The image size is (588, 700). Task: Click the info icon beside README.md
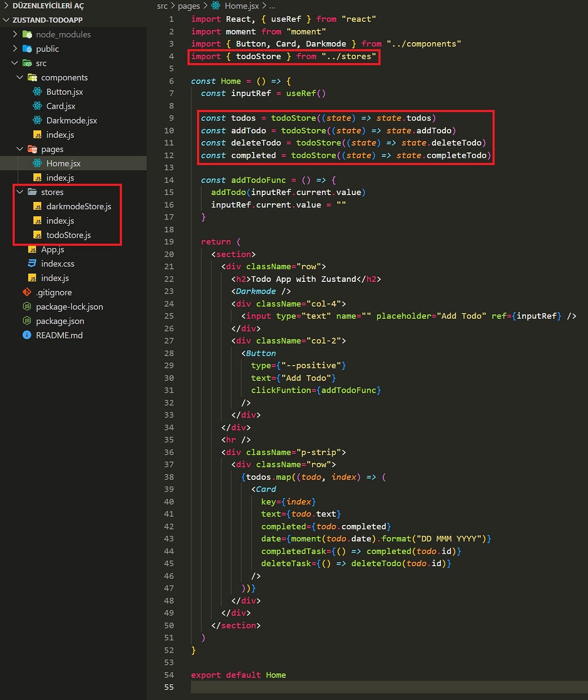(26, 335)
